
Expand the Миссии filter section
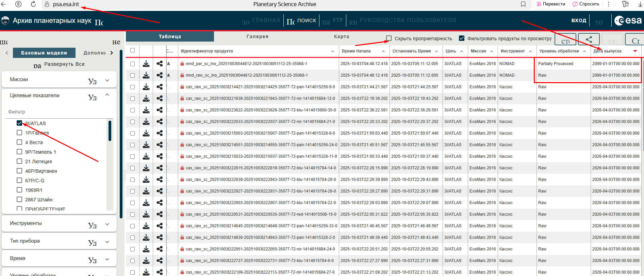click(x=107, y=80)
